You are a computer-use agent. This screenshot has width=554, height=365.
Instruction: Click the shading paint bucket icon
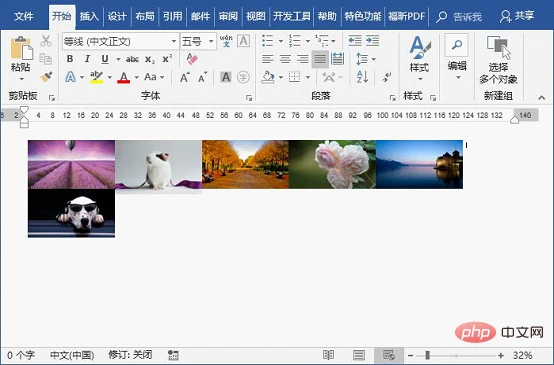point(268,77)
